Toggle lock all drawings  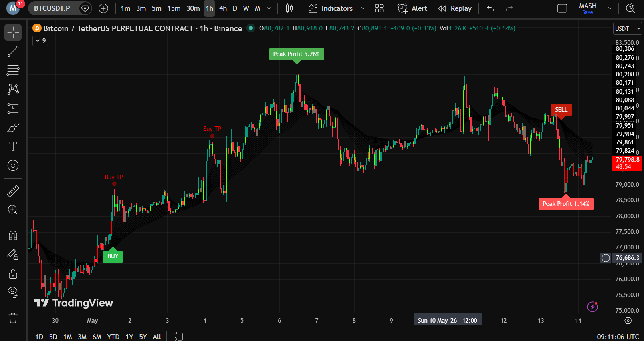pyautogui.click(x=13, y=273)
